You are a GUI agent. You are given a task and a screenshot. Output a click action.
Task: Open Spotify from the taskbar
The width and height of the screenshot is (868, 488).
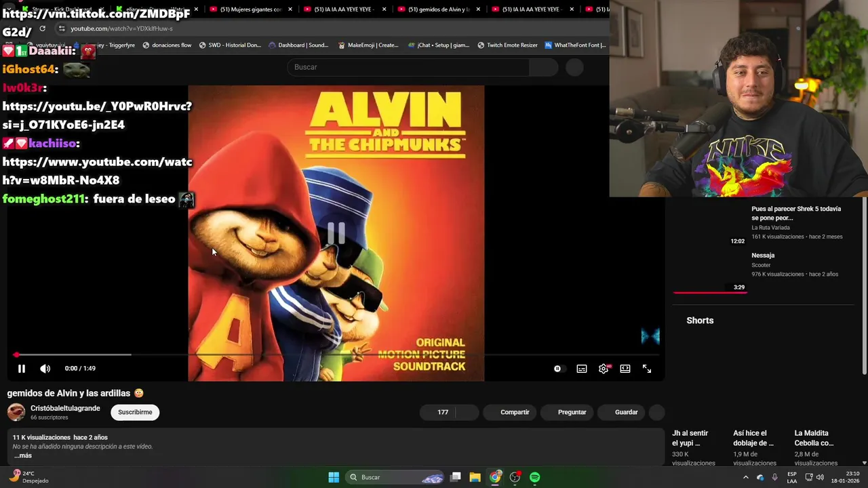535,477
